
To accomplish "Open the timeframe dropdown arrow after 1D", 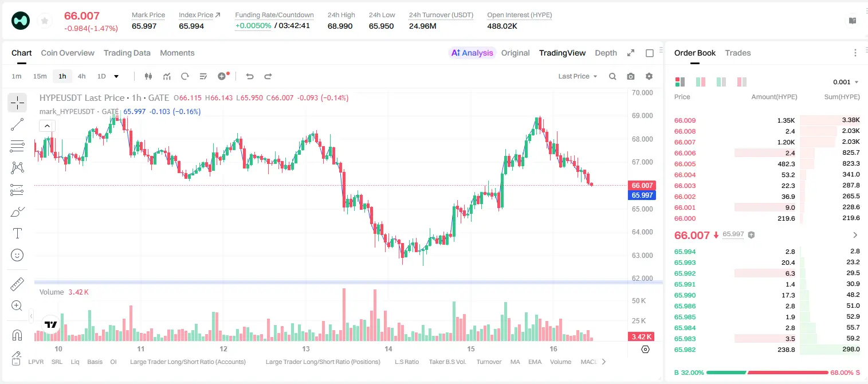I will click(x=116, y=76).
